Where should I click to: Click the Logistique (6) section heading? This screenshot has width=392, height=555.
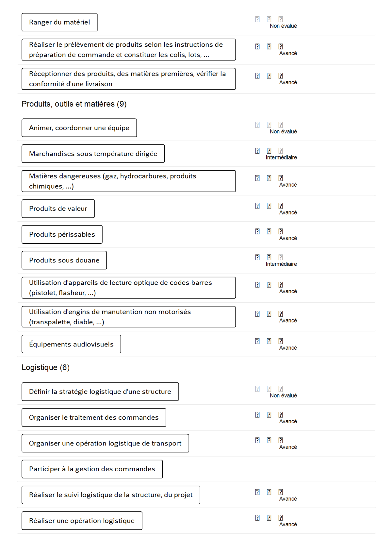click(x=46, y=367)
